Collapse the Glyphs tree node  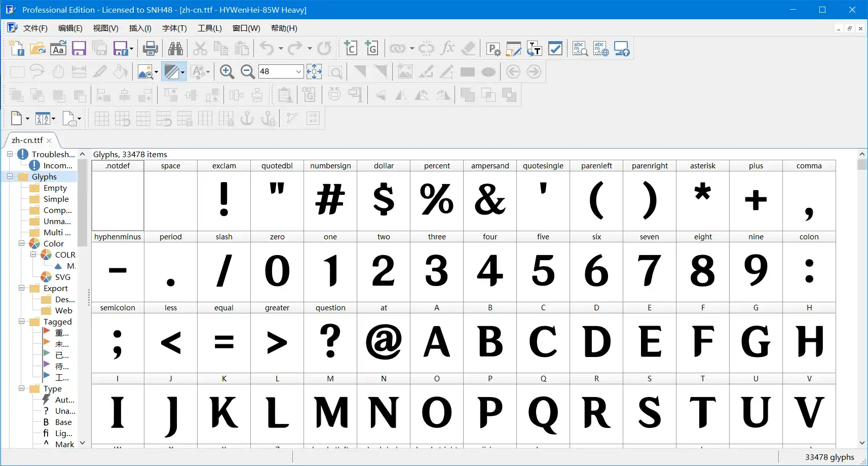click(x=10, y=176)
